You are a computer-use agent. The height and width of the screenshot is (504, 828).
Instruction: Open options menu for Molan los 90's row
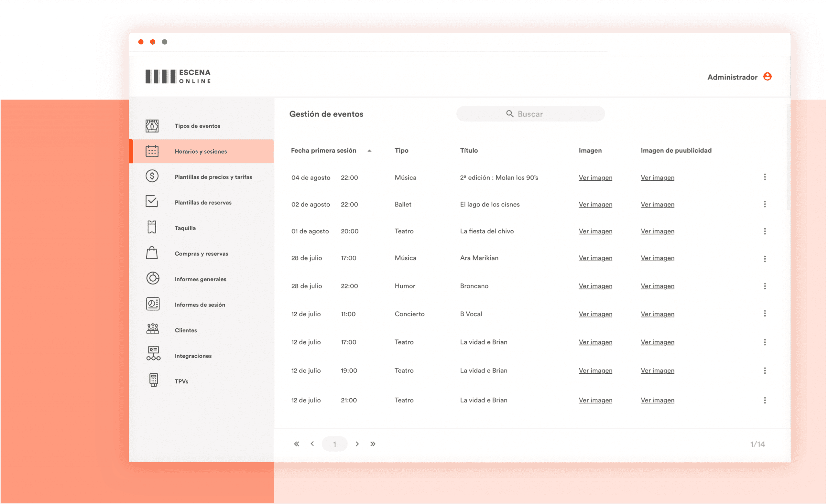(766, 177)
